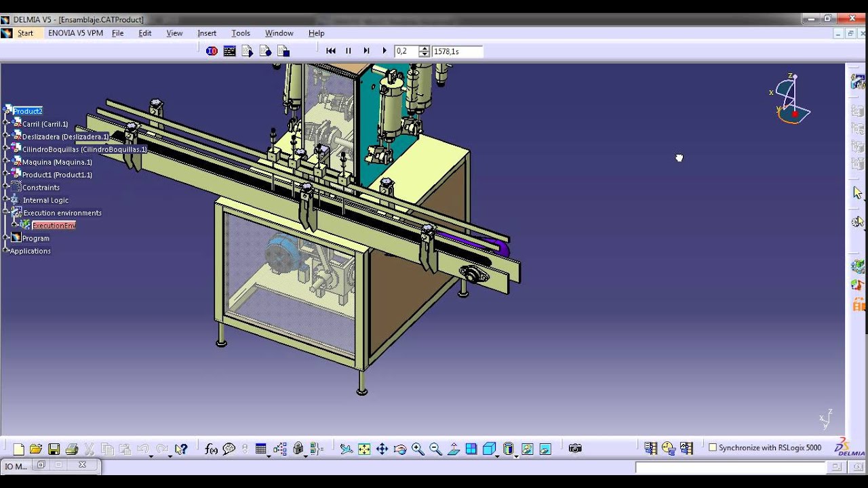Click the red-blue IO icon
This screenshot has width=868, height=488.
[212, 51]
